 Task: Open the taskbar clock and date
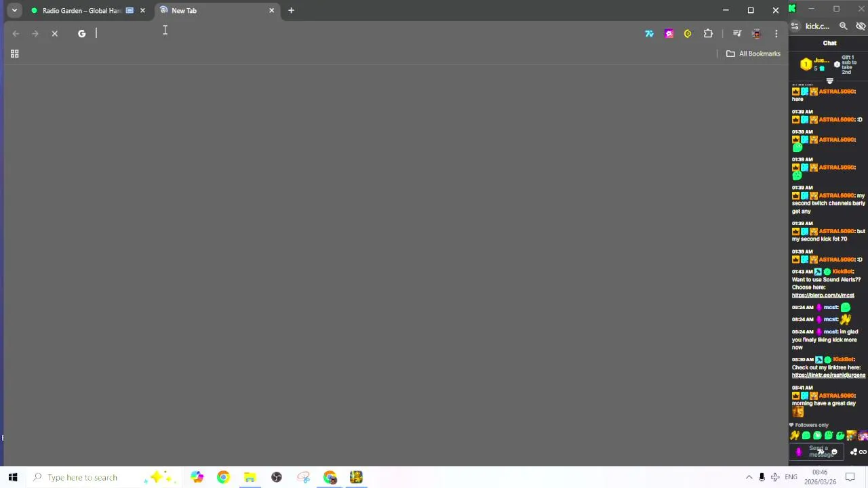pos(820,477)
